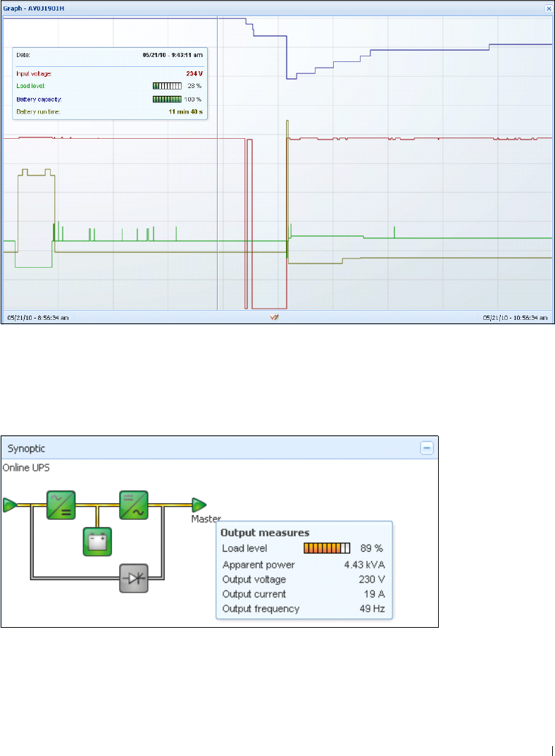Click the Master output arrow icon
This screenshot has height=756, width=555.
click(x=199, y=504)
